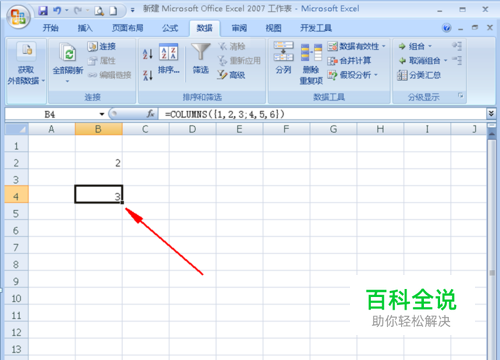Select column D header
Image resolution: width=500 pixels, height=360 pixels.
(192, 129)
